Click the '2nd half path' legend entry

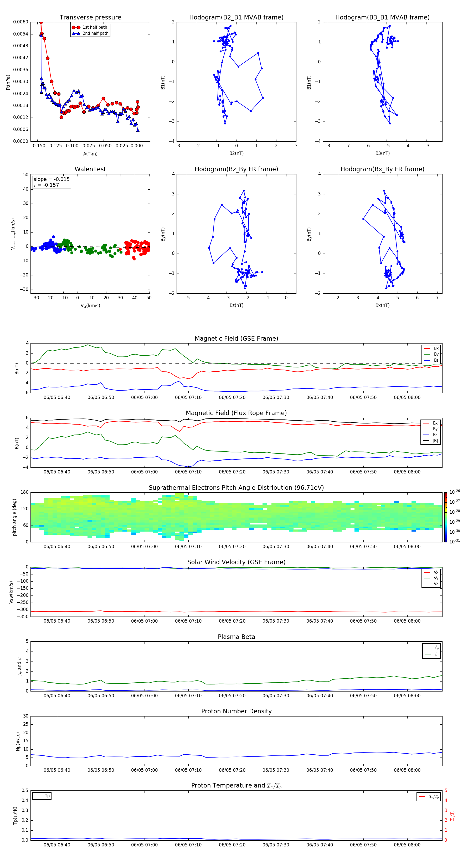(90, 33)
